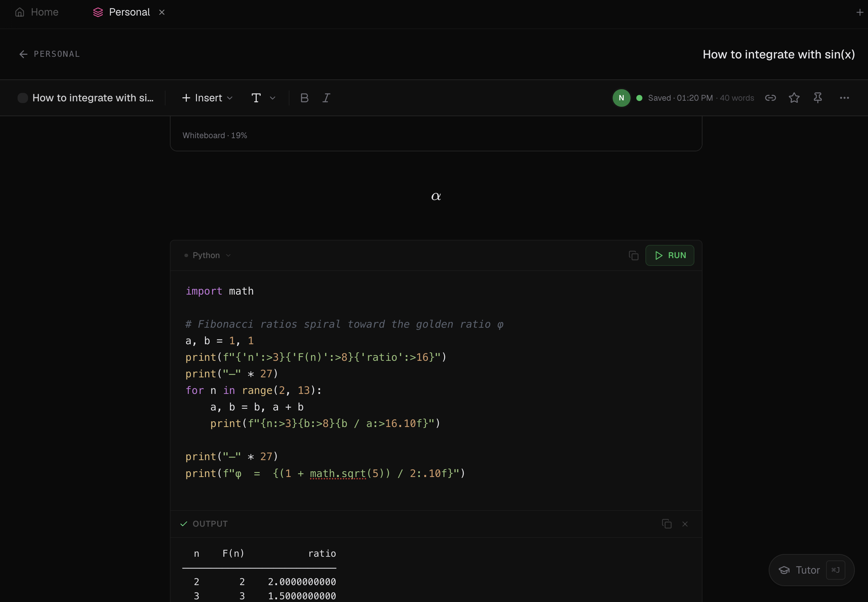Edit note title in toolbar

[x=93, y=98]
